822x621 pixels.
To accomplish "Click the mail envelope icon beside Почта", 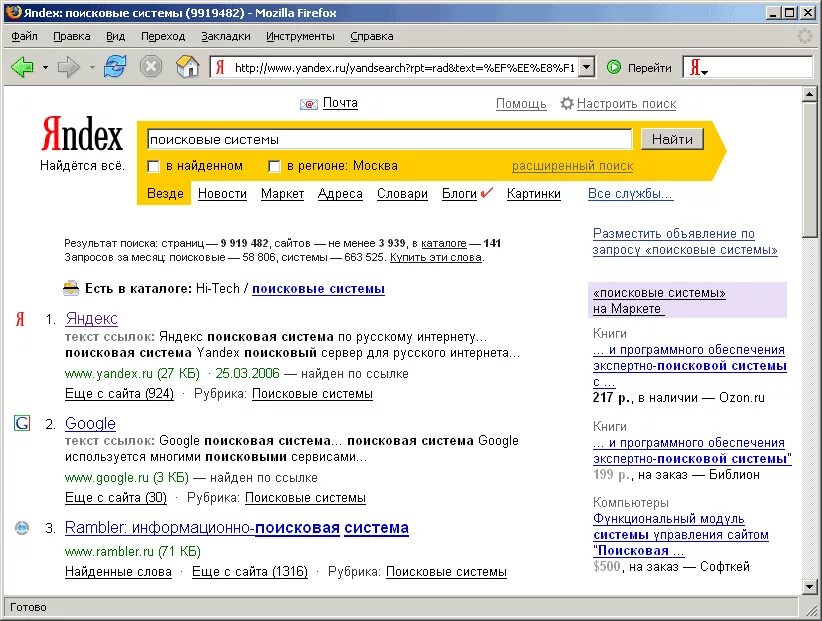I will (x=309, y=104).
